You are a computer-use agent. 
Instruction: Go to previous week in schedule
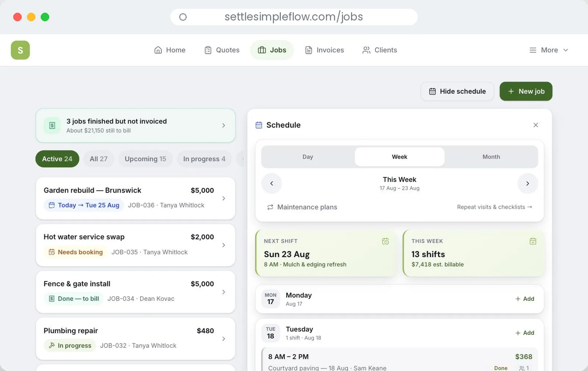pyautogui.click(x=272, y=183)
